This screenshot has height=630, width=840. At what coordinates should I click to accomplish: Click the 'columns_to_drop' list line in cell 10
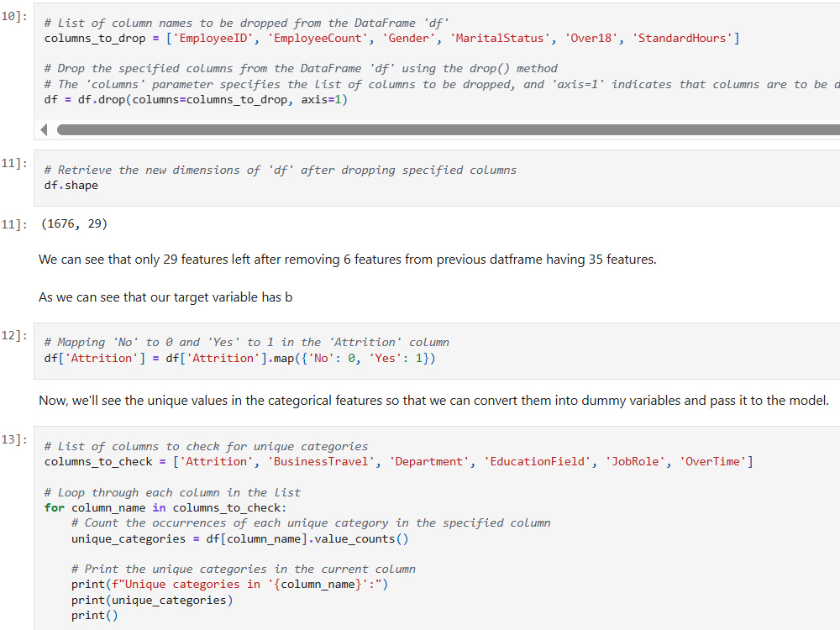391,39
